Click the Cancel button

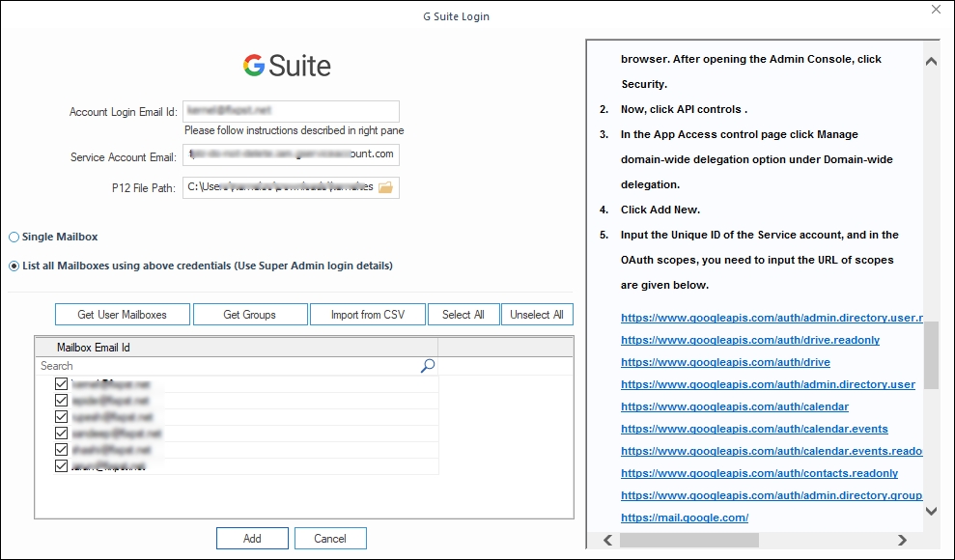pyautogui.click(x=330, y=539)
